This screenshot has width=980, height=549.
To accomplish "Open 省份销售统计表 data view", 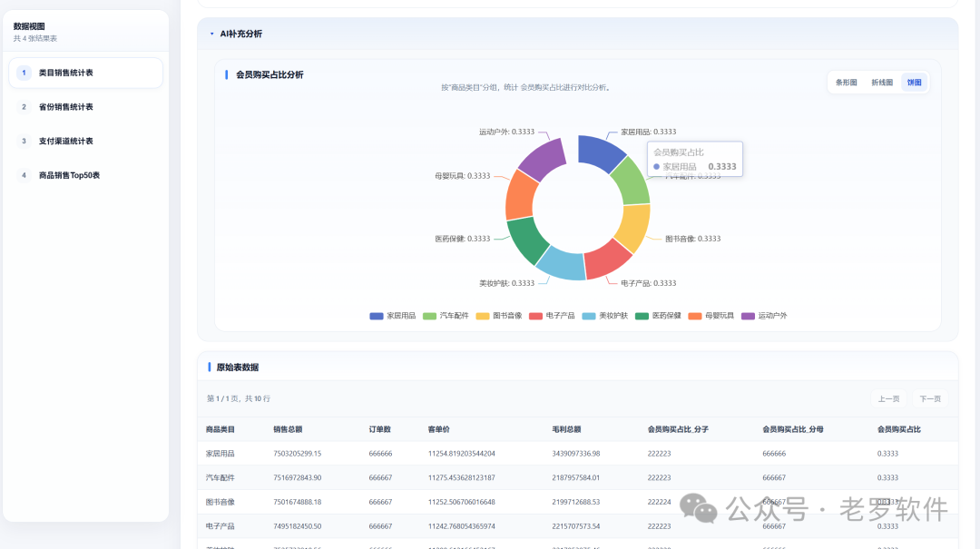I will [x=85, y=107].
